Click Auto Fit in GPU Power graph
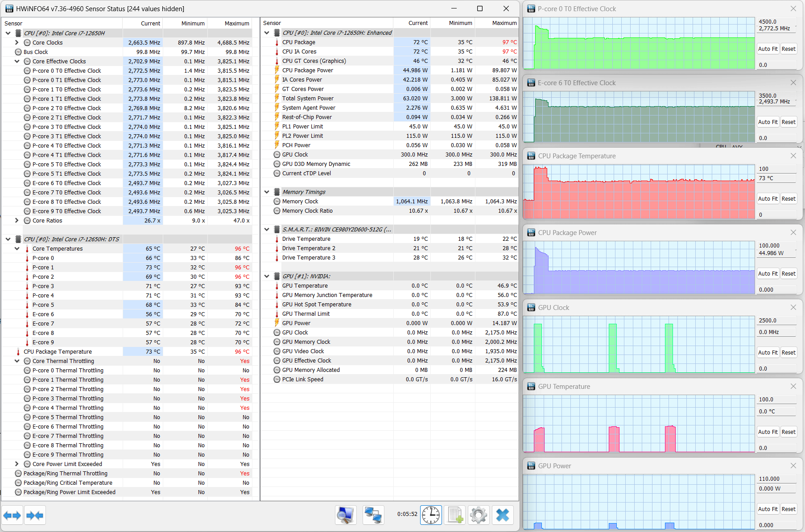The width and height of the screenshot is (805, 532). [x=768, y=509]
